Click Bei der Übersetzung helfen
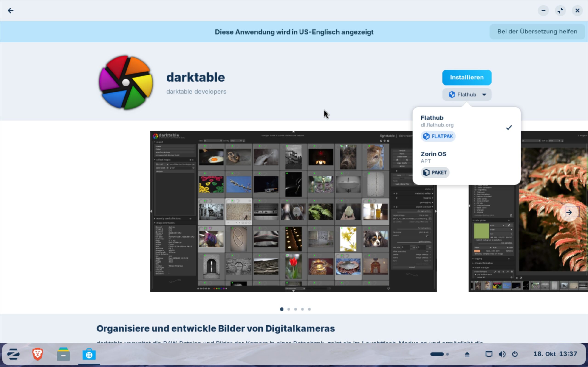The width and height of the screenshot is (588, 367). [x=537, y=32]
